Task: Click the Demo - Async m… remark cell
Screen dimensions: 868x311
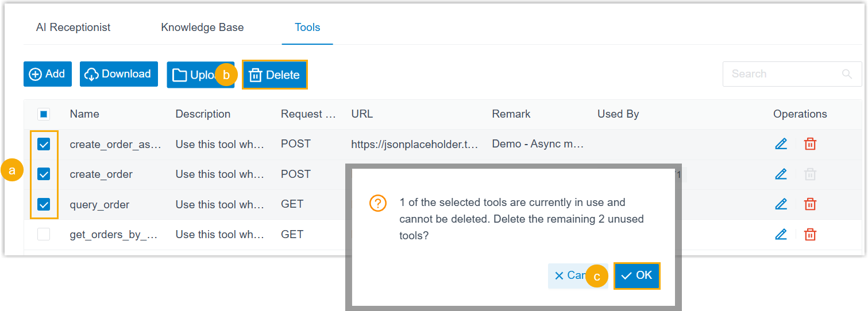Action: click(x=538, y=144)
